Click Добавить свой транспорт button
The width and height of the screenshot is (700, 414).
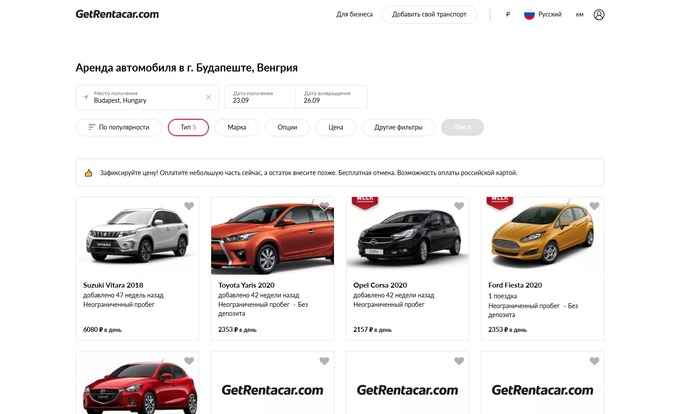(x=429, y=15)
